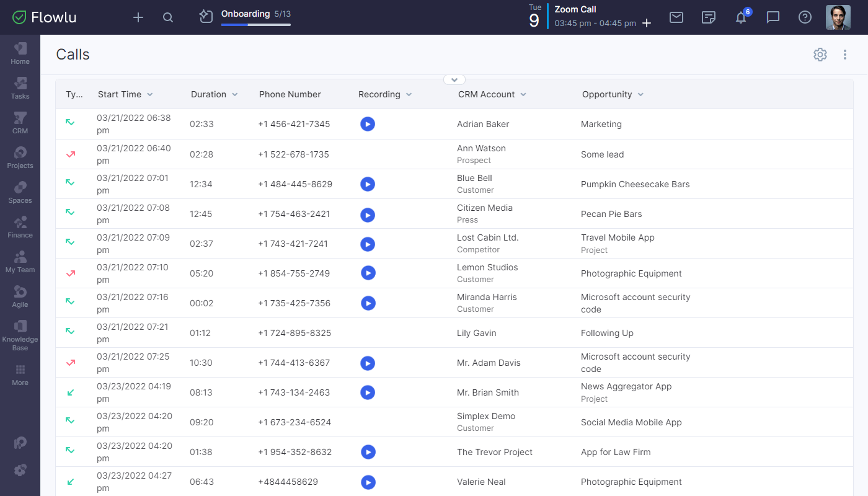The height and width of the screenshot is (496, 868).
Task: Open the Start Time column dropdown
Action: click(149, 94)
